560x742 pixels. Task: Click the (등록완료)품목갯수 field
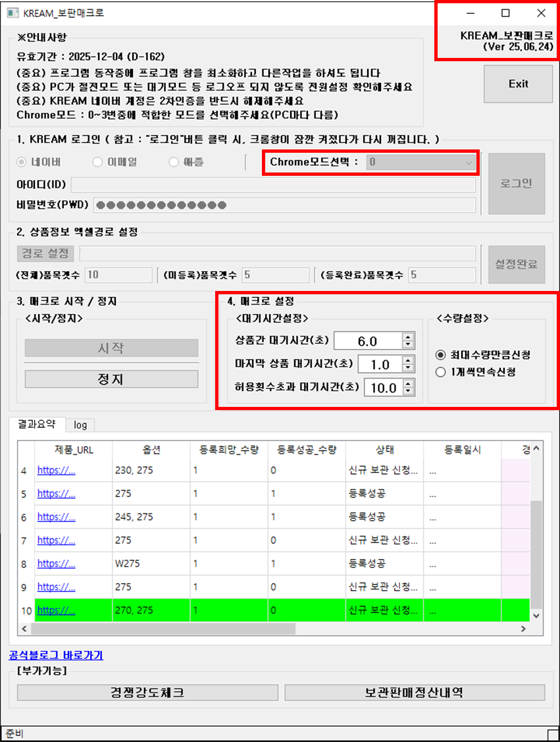442,275
